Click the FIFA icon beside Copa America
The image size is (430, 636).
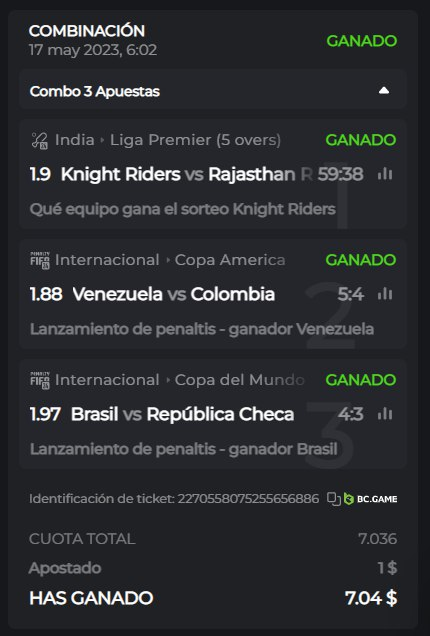point(40,260)
